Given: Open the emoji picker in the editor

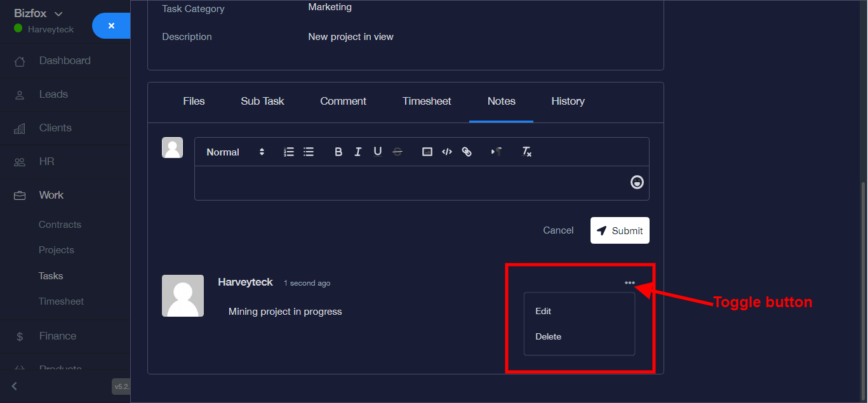Looking at the screenshot, I should point(637,183).
